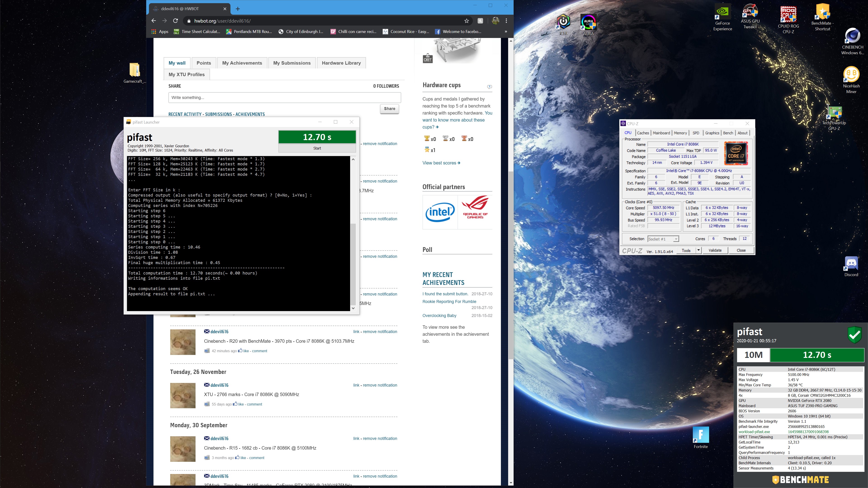Switch to Caches tab in CPU-Z

point(643,133)
